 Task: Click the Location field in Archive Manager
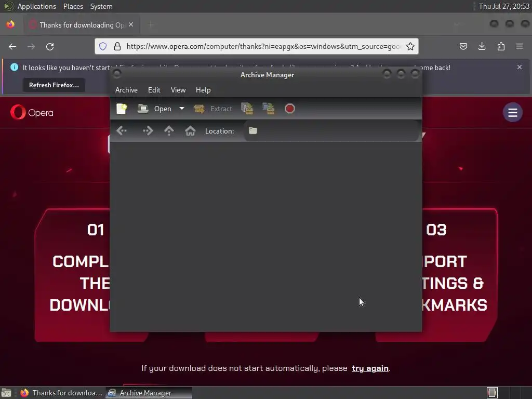pyautogui.click(x=331, y=130)
